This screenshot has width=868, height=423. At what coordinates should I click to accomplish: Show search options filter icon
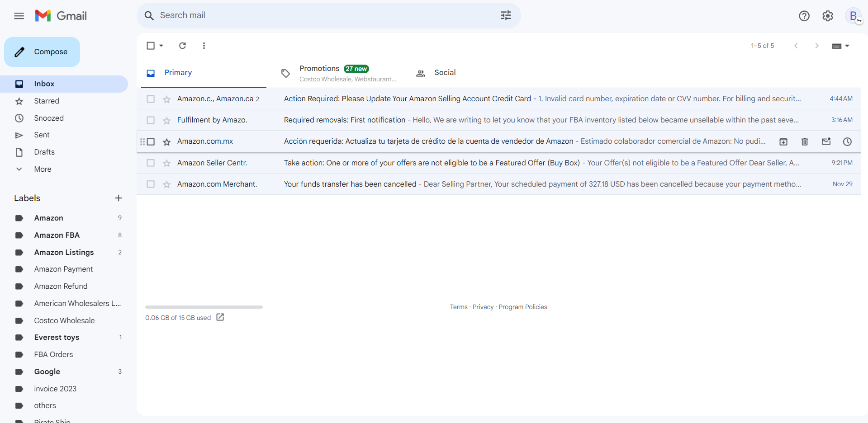pos(506,15)
